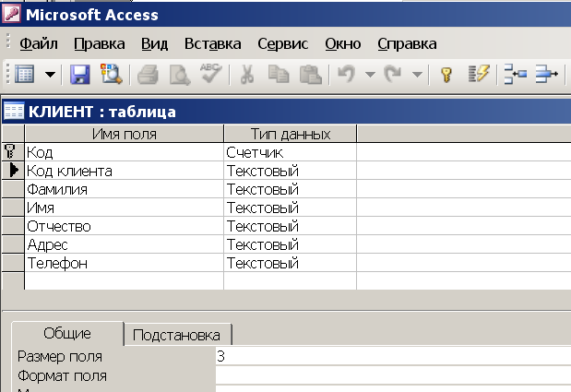The image size is (571, 392).
Task: Click the Insert Rows icon
Action: coord(515,74)
